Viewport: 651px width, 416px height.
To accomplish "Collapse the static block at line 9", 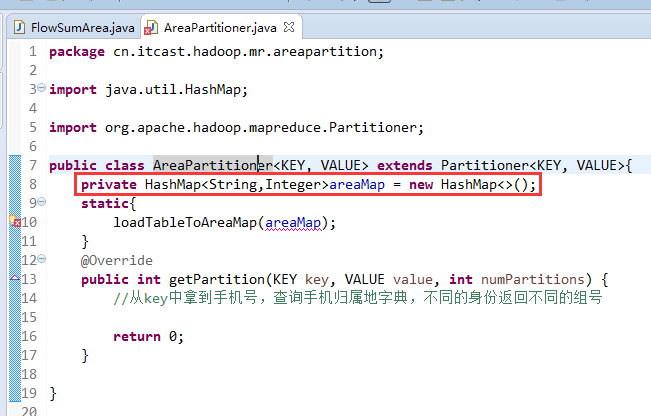I will click(x=42, y=202).
